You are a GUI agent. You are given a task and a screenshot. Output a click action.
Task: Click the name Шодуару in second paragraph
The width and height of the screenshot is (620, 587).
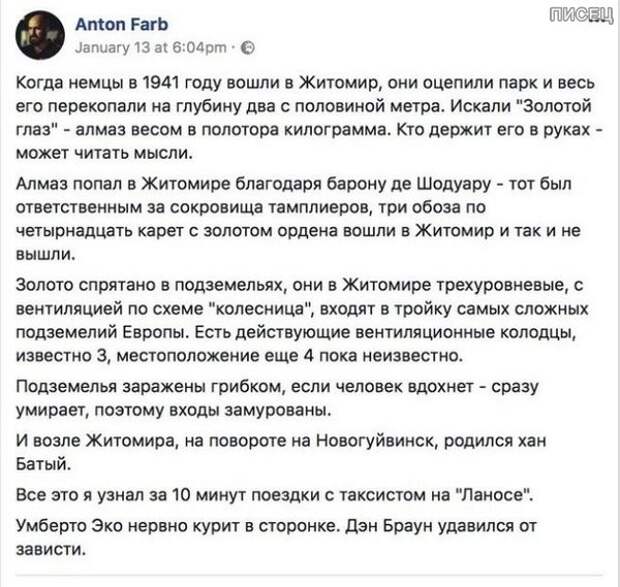click(x=453, y=184)
